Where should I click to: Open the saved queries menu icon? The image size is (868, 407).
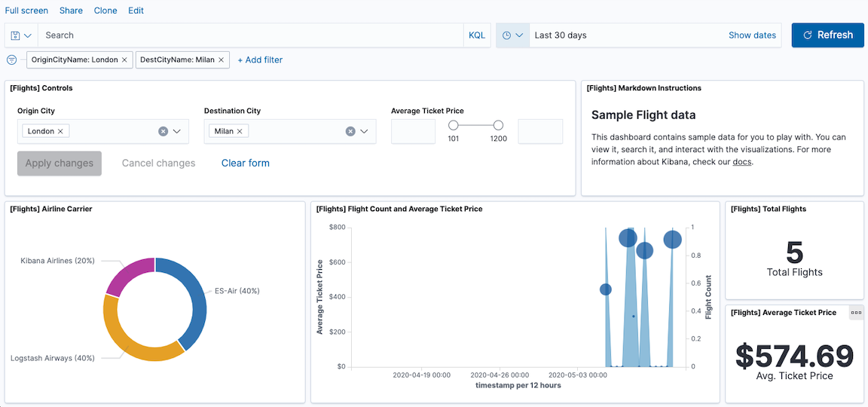click(x=21, y=35)
